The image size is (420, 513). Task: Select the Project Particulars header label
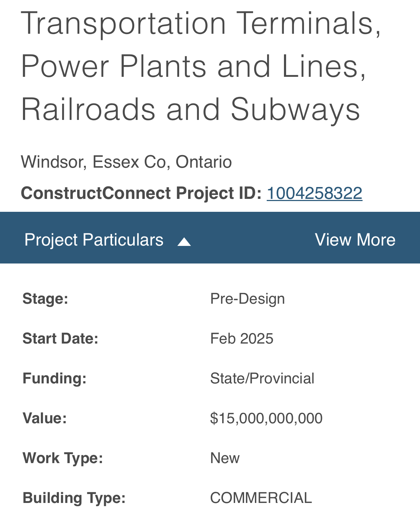[94, 239]
